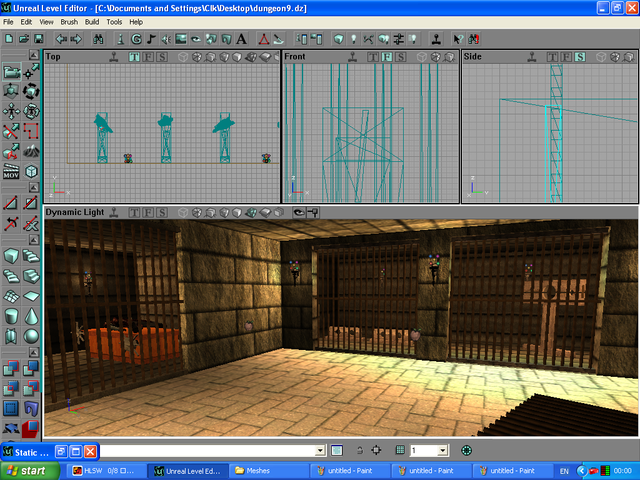
Task: Toggle realtime preview in the Dynamic Light viewport
Action: coord(116,212)
